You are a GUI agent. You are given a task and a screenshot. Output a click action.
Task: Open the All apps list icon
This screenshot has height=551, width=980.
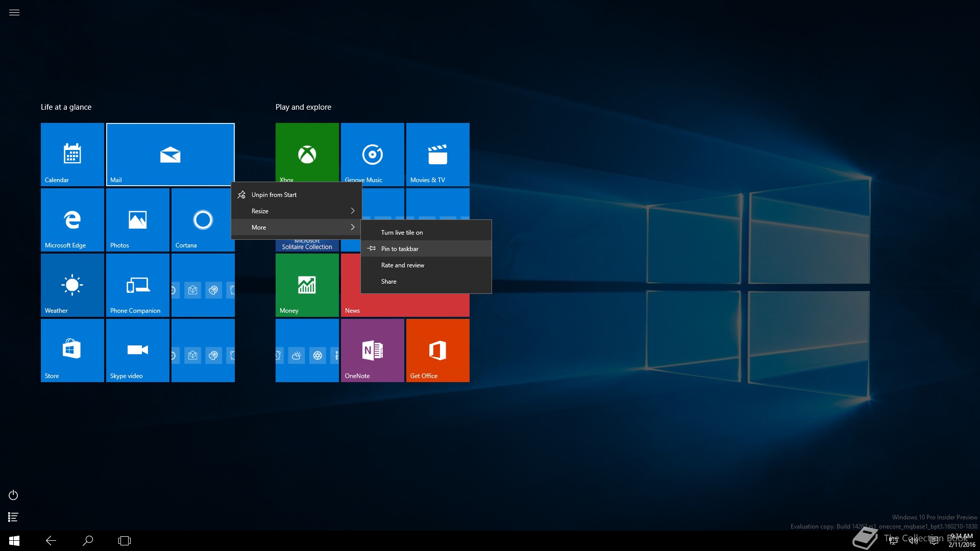point(13,517)
